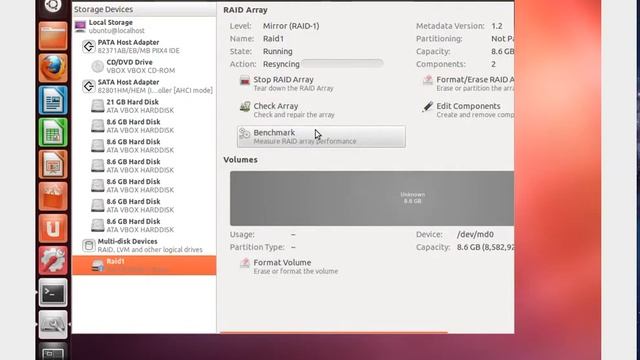Open Edit Components for the array

click(468, 110)
